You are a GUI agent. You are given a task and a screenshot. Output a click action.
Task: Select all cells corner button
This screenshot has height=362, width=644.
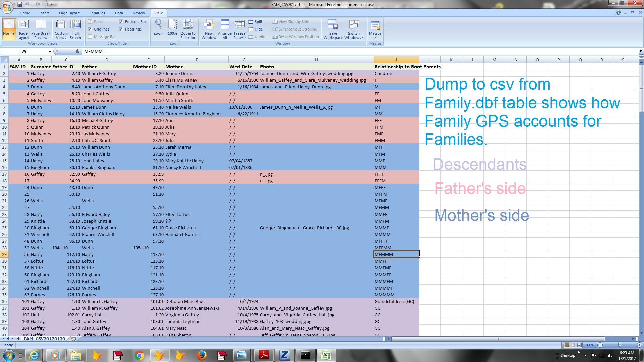point(4,60)
